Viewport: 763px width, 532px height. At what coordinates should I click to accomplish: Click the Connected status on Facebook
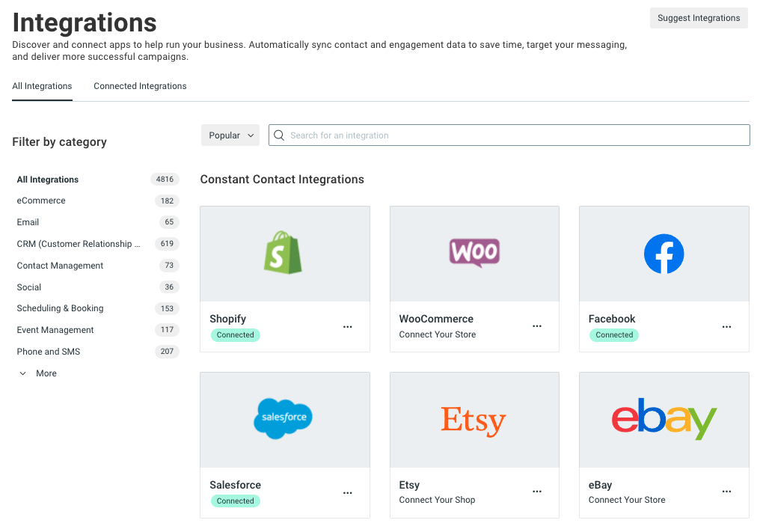click(x=613, y=335)
